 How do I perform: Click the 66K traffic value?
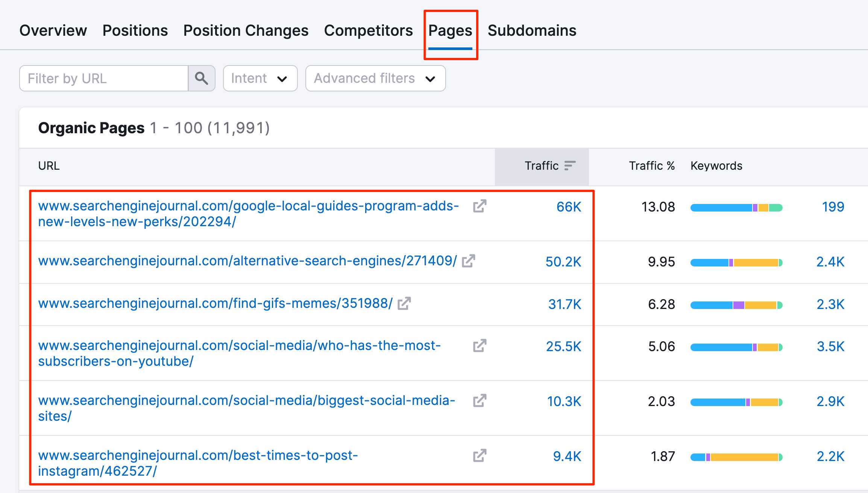point(568,207)
